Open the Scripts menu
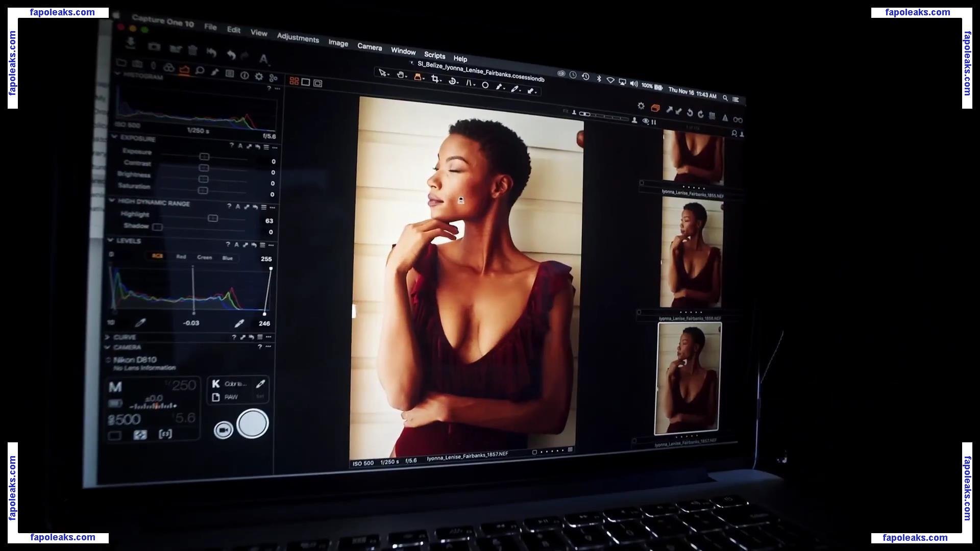This screenshot has width=980, height=551. 435,55
